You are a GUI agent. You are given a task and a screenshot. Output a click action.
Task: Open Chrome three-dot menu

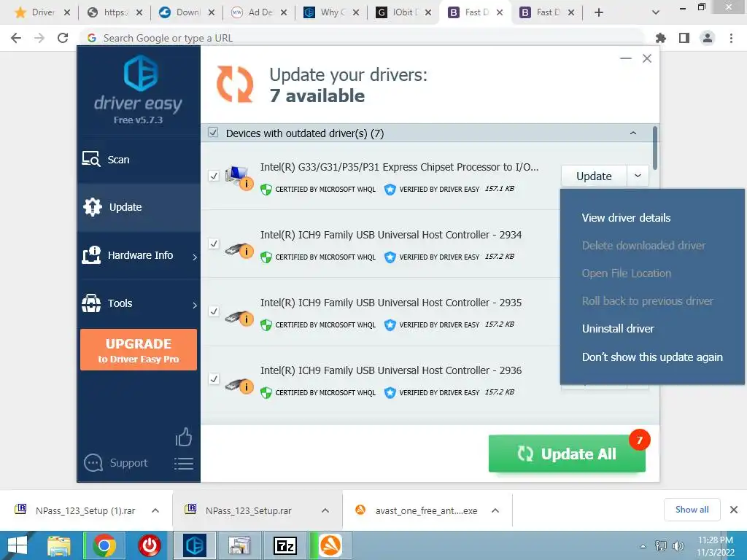coord(731,38)
